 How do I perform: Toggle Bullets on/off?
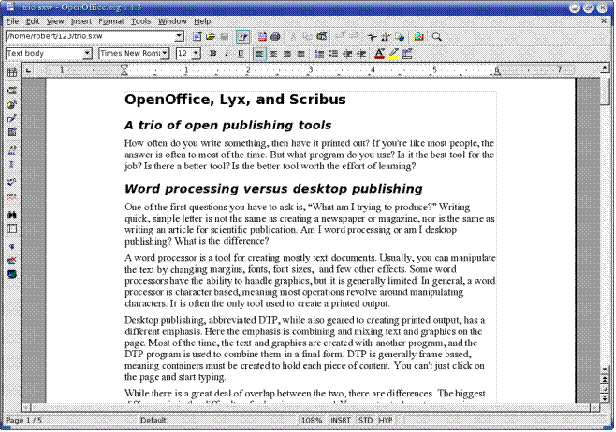coord(334,53)
